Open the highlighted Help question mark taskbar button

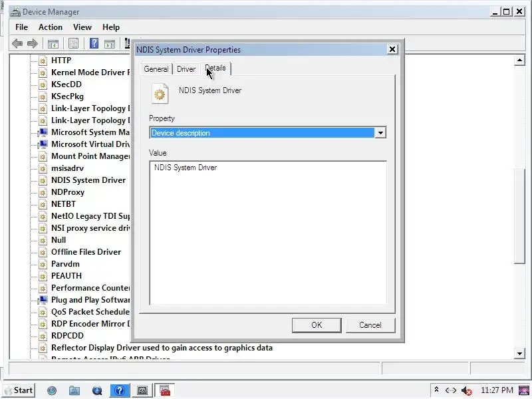pos(120,390)
